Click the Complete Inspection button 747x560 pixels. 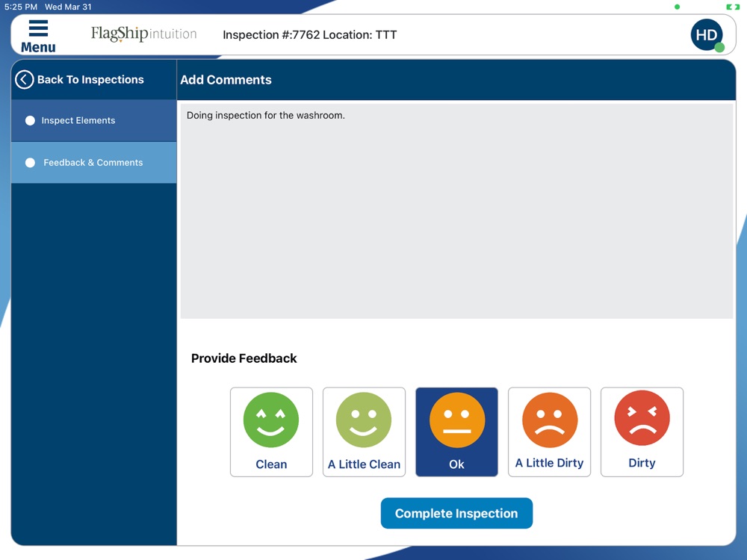click(456, 514)
